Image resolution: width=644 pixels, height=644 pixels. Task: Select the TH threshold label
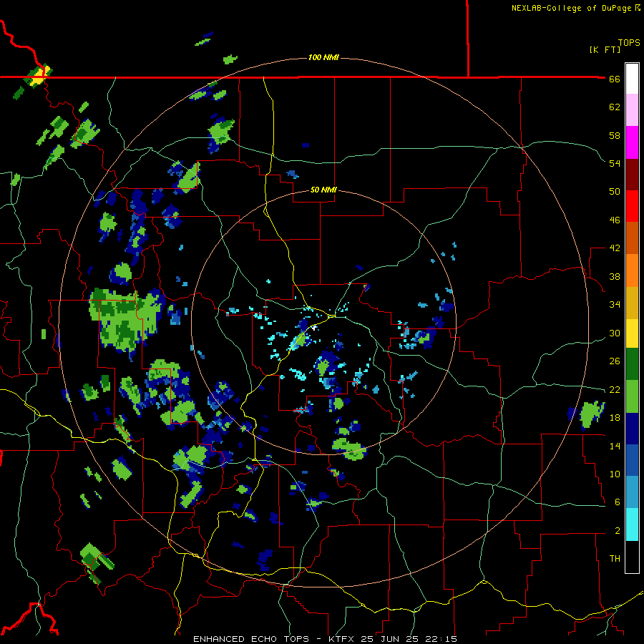pos(615,559)
